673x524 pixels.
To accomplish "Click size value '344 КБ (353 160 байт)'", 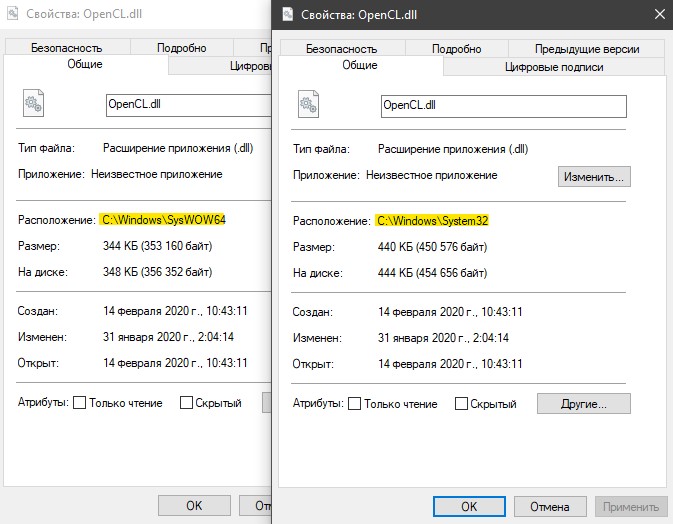I will point(158,246).
